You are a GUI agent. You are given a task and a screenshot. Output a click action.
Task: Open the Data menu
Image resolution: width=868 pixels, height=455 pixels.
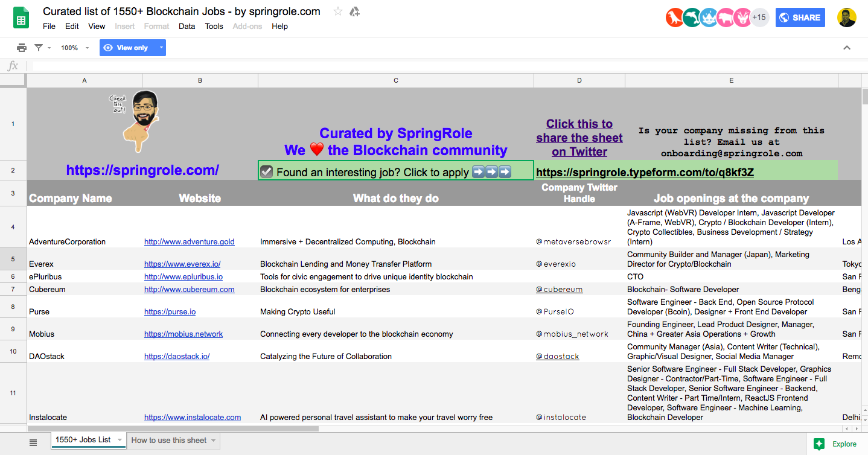pos(187,26)
